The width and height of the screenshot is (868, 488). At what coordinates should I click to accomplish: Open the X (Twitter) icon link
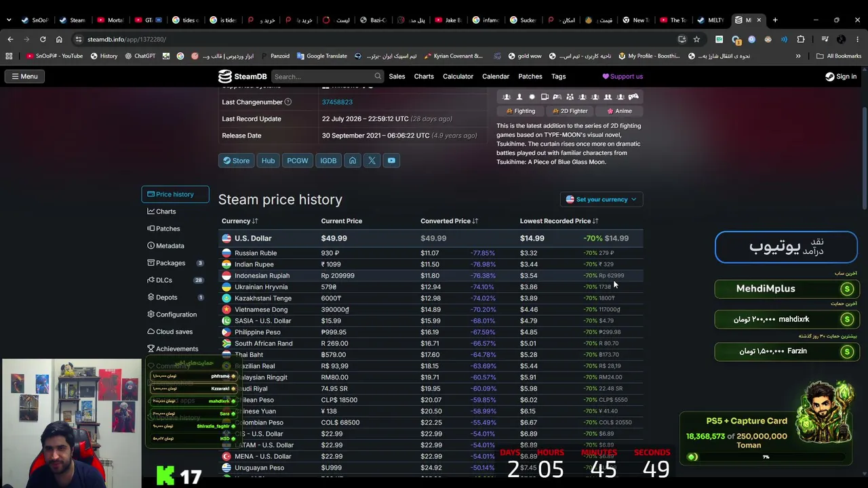pyautogui.click(x=372, y=161)
